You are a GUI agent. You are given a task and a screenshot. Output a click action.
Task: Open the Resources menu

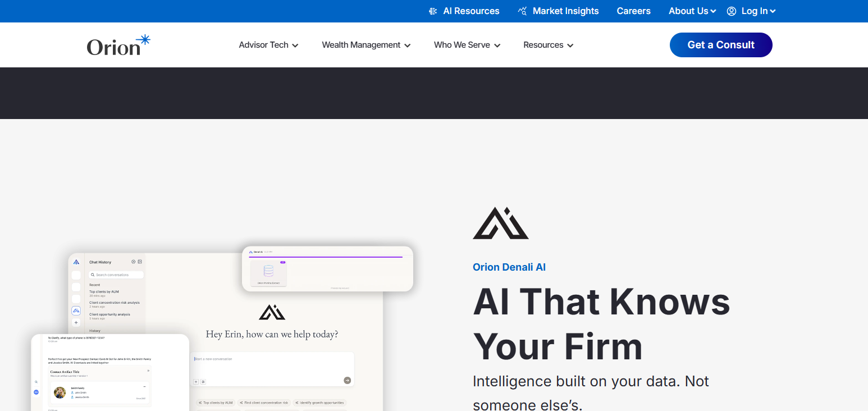pos(548,45)
